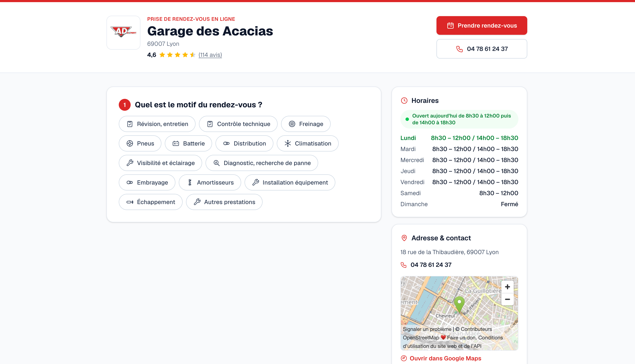The height and width of the screenshot is (364, 635).
Task: Click the spring icon beside Amortisseurs
Action: pos(190,182)
